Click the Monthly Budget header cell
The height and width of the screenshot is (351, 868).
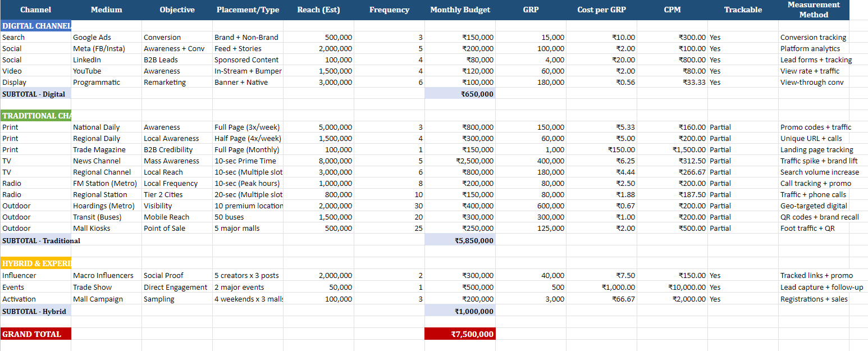[460, 10]
